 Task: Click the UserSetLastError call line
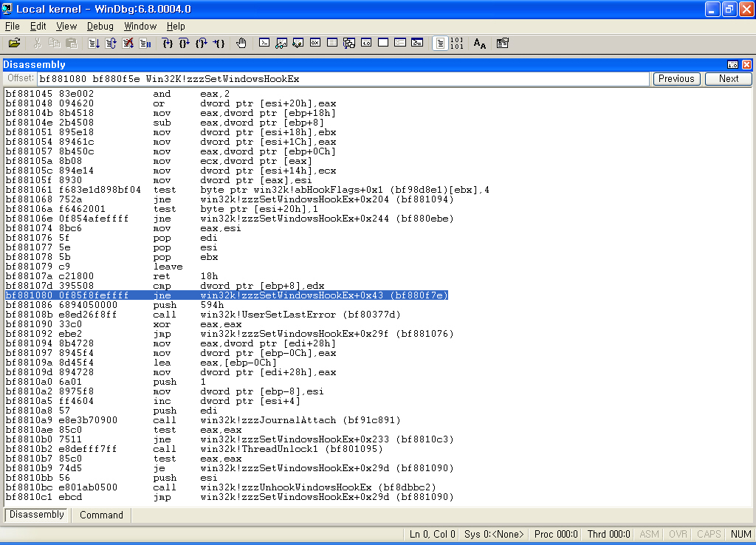pos(203,315)
